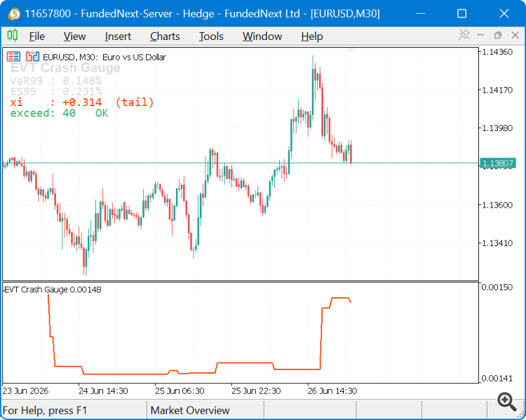Image resolution: width=526 pixels, height=420 pixels.
Task: Open the View menu
Action: point(74,36)
